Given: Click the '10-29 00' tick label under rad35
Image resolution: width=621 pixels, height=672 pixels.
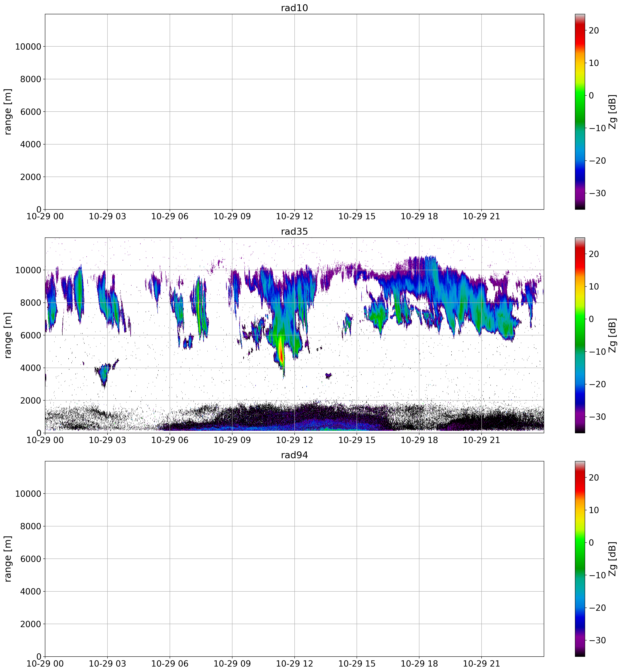Looking at the screenshot, I should (45, 440).
